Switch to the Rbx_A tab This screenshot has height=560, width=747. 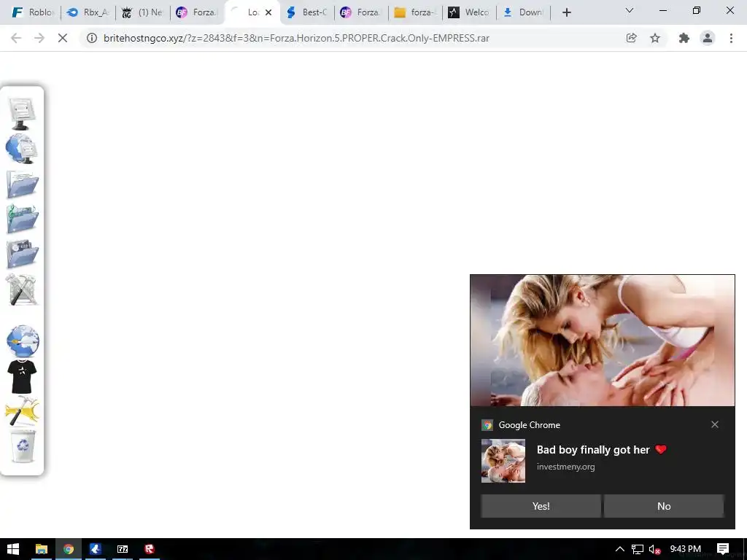point(88,12)
